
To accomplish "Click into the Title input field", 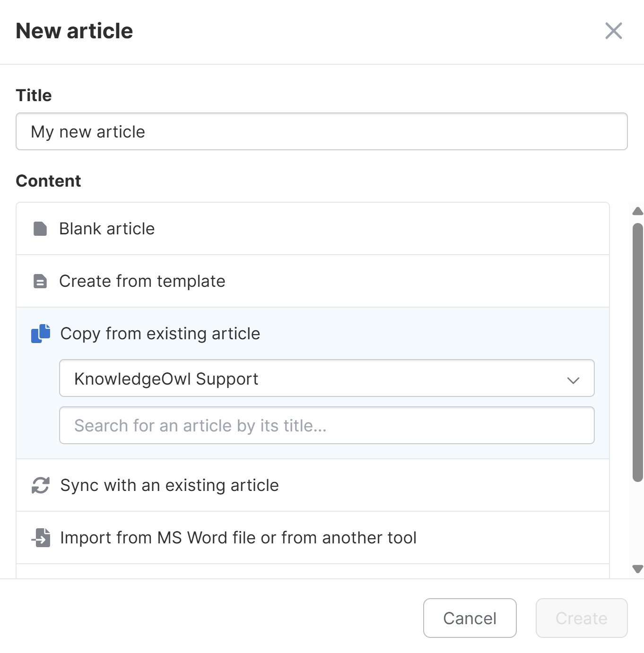I will click(x=322, y=132).
